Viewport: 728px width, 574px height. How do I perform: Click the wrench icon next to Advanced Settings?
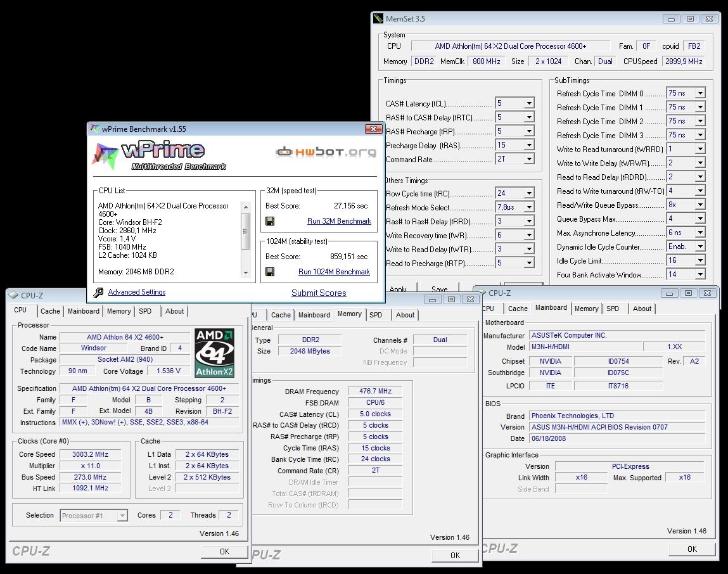point(98,292)
